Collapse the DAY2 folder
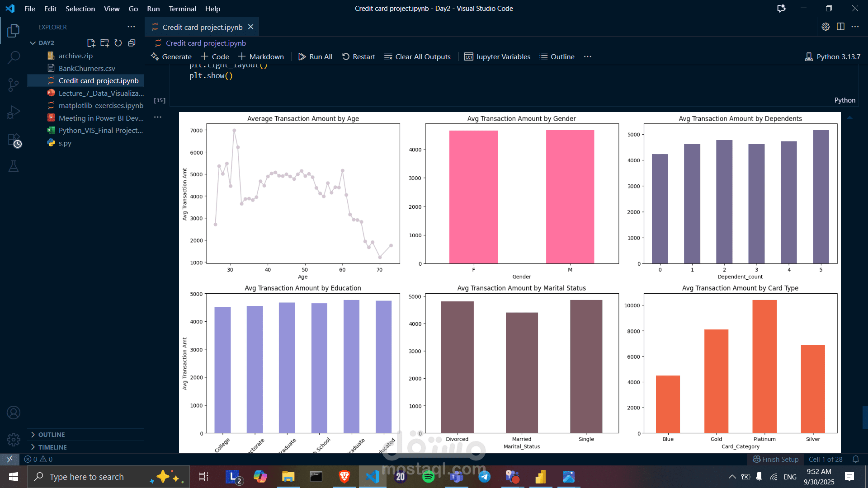The height and width of the screenshot is (488, 868). 33,43
